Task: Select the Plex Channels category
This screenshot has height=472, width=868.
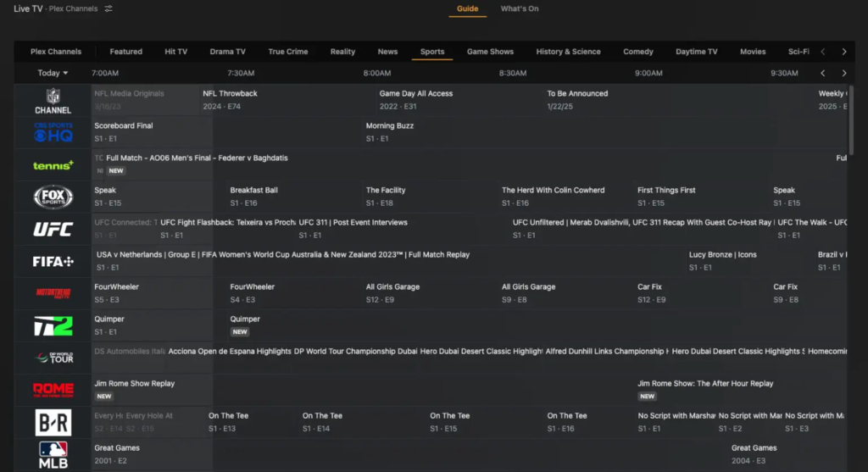Action: (x=56, y=52)
